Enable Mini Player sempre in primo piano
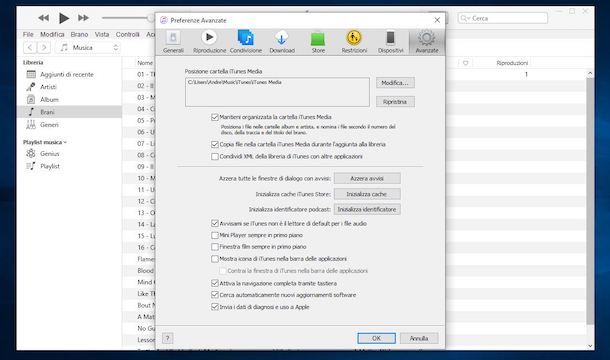 tap(215, 235)
